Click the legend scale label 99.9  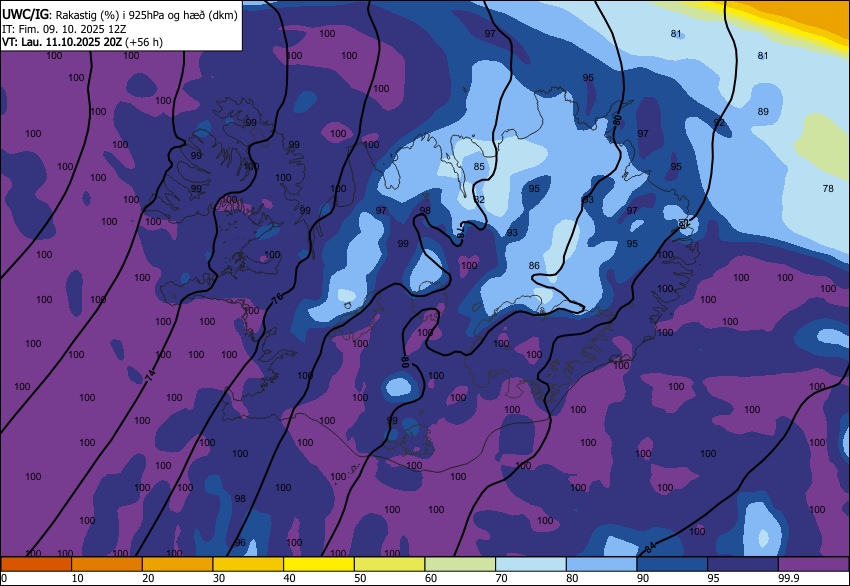point(789,578)
